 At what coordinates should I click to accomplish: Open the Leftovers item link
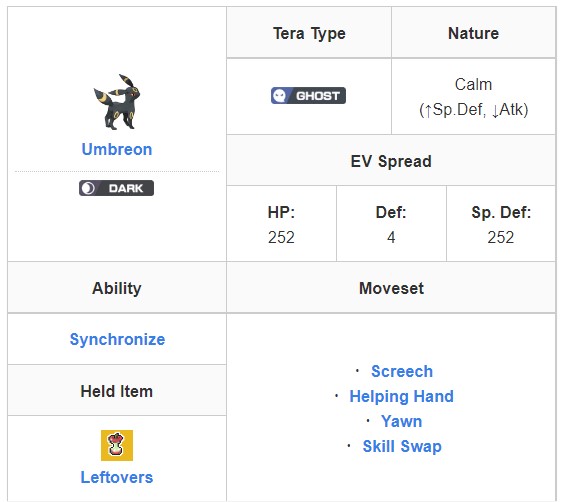pos(117,477)
